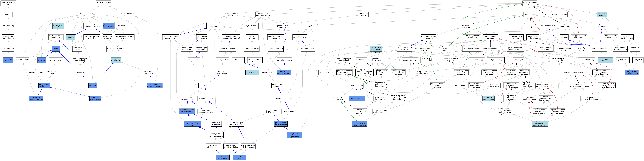Click the 'ciliary transition zone' node
Viewport: 644px width, 161px height.
[x=23, y=60]
